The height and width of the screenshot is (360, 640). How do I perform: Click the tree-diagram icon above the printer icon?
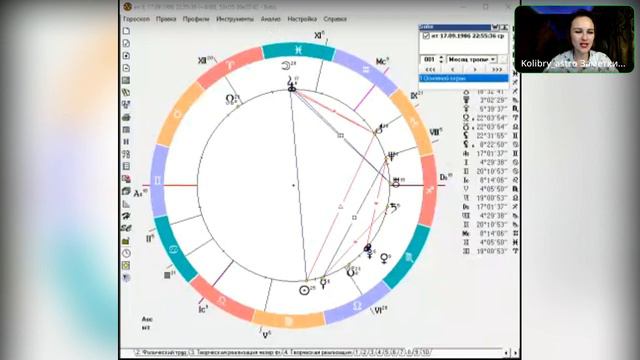coord(127,105)
